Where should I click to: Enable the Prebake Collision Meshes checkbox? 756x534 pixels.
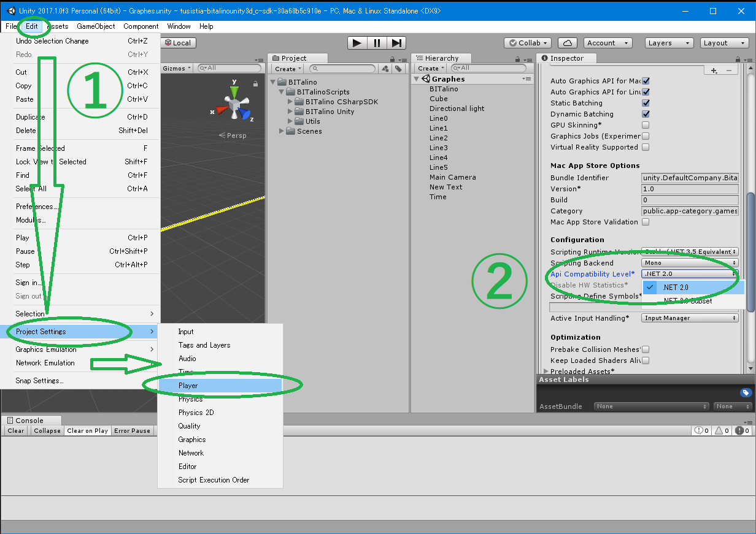646,349
